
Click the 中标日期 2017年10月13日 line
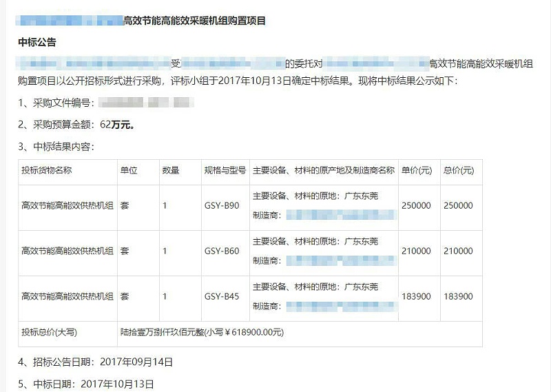click(x=85, y=384)
